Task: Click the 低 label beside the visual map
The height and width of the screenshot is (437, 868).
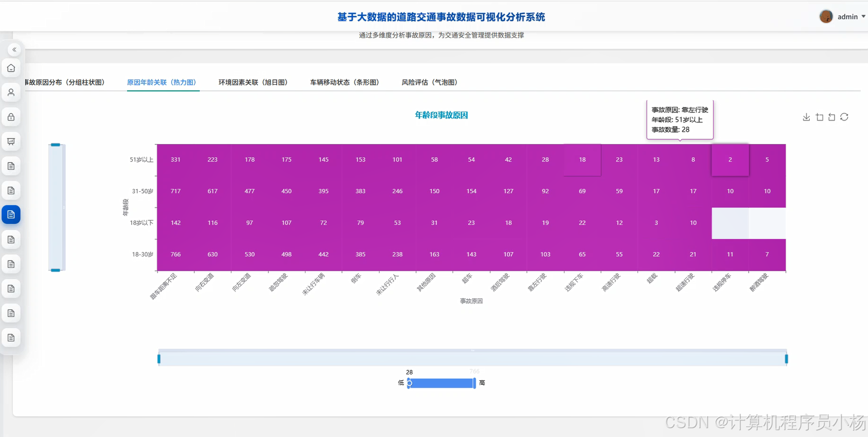Action: pos(401,383)
